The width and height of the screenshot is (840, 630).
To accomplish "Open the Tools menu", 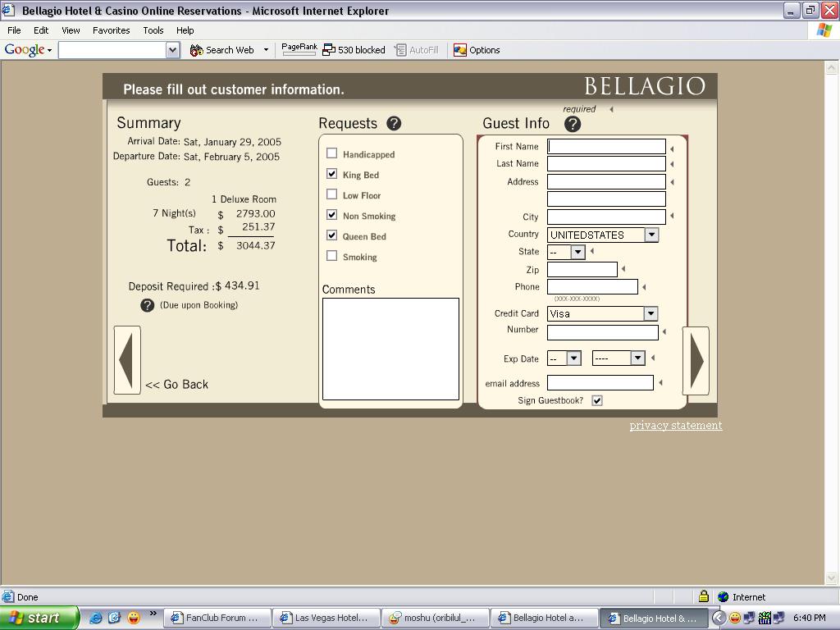I will 153,30.
